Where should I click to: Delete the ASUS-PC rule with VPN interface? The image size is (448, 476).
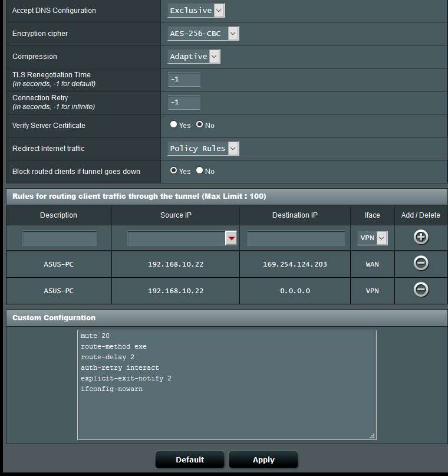tap(421, 290)
